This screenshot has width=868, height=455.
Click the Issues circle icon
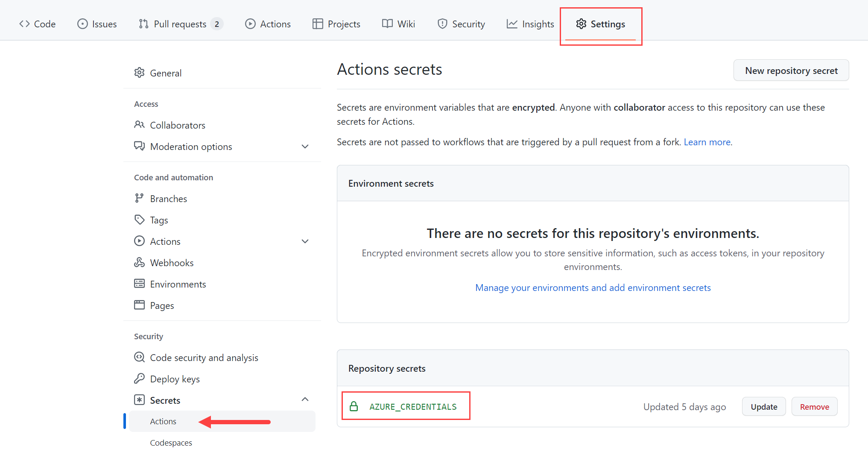(82, 24)
